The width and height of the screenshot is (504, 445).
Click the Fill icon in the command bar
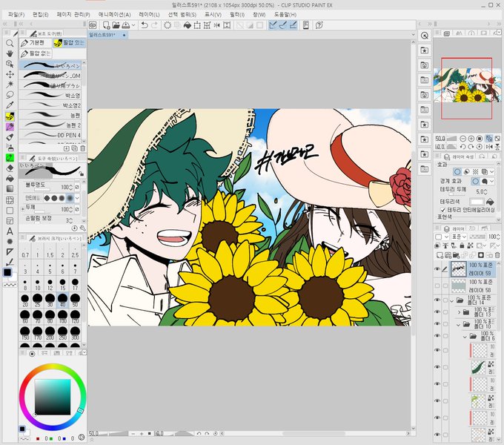[188, 25]
